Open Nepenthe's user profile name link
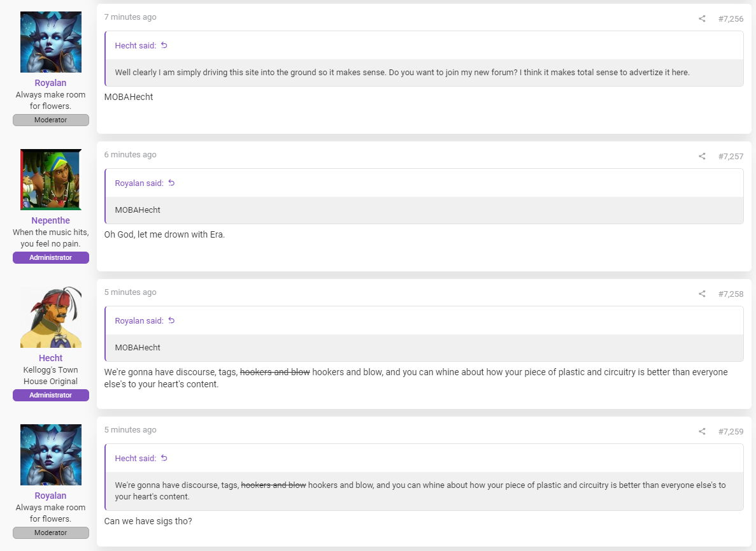Image resolution: width=756 pixels, height=551 pixels. [x=50, y=220]
